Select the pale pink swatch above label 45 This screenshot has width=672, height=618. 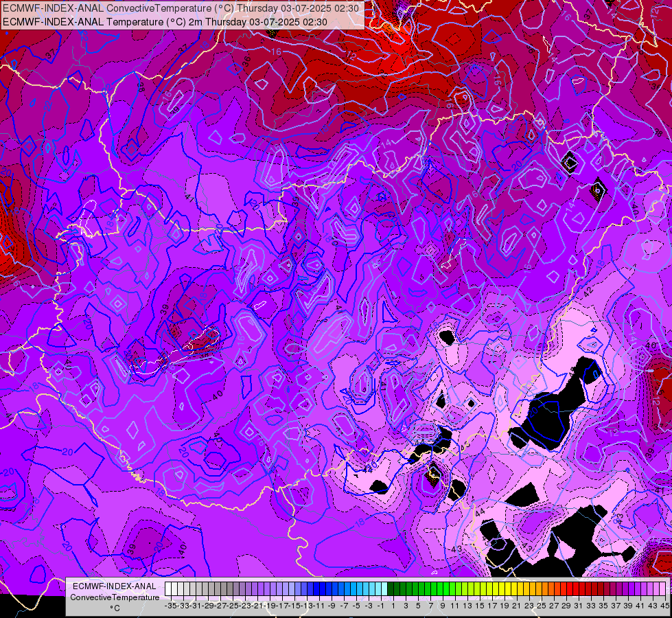pyautogui.click(x=662, y=588)
